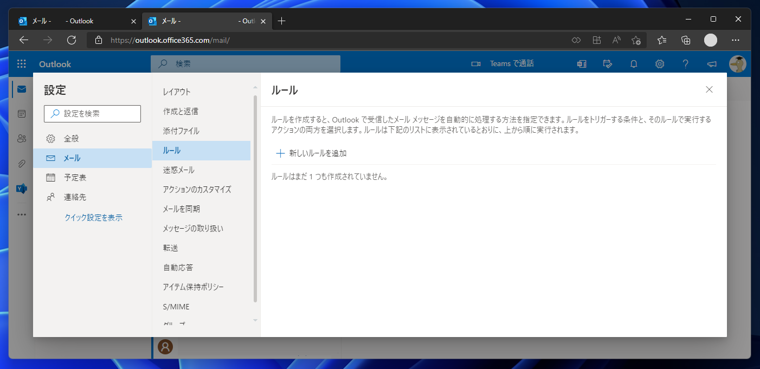This screenshot has height=369, width=760.
Task: Open the Outlook app launcher grid
Action: coord(21,64)
